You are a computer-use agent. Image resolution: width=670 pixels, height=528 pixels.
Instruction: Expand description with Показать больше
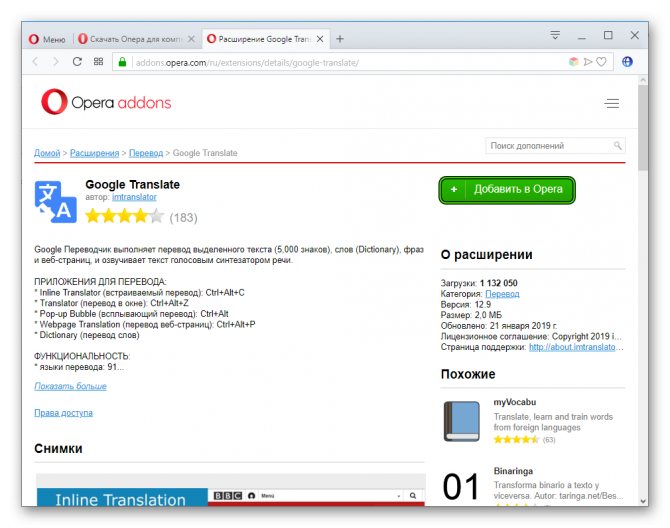71,386
